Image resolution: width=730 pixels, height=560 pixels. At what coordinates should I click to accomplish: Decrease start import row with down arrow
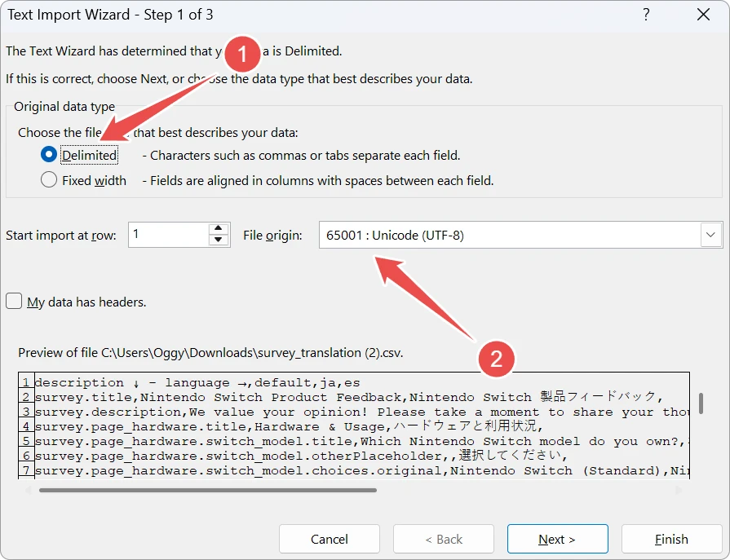click(x=219, y=240)
